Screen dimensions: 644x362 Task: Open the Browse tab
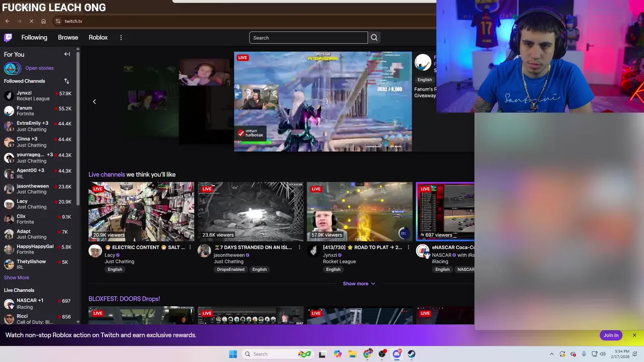[x=68, y=38]
